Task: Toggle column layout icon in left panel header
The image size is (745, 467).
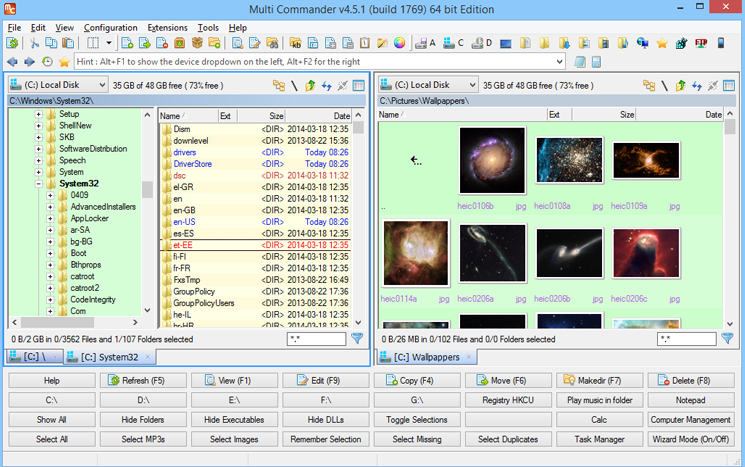Action: pos(359,86)
